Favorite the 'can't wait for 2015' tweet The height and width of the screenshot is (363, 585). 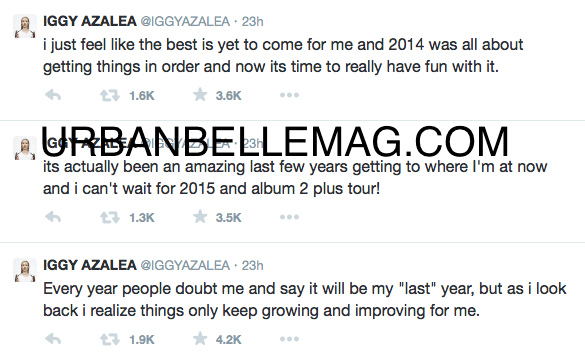tap(200, 216)
